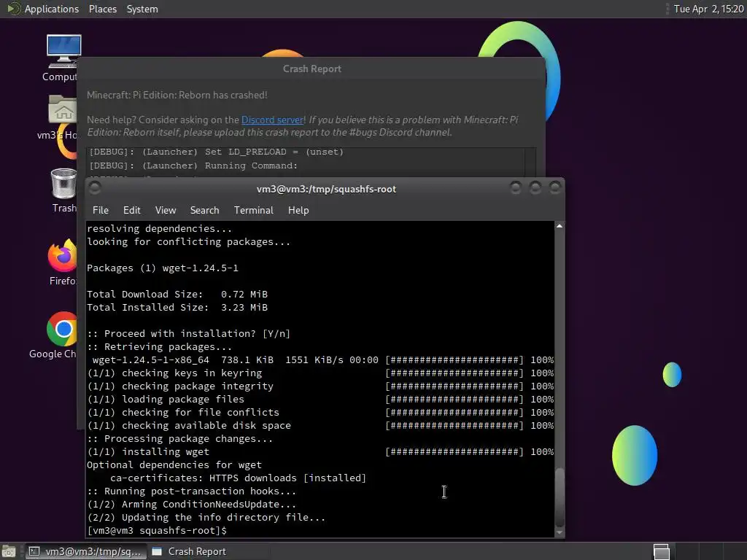The width and height of the screenshot is (747, 560).
Task: Open the System menu in top panel
Action: (142, 9)
